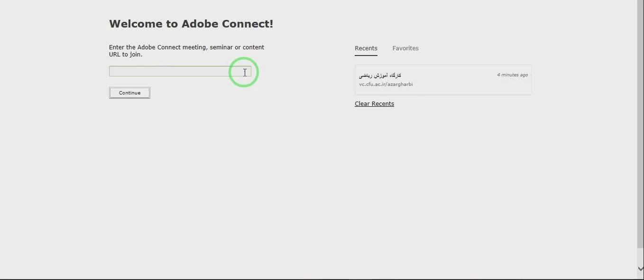
Task: Click the vc.cfu.ac.ir/azargharbi URL text
Action: pyautogui.click(x=386, y=84)
